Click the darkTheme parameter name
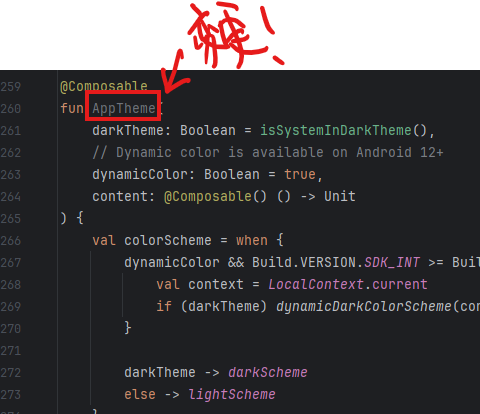This screenshot has width=480, height=414. coord(128,130)
